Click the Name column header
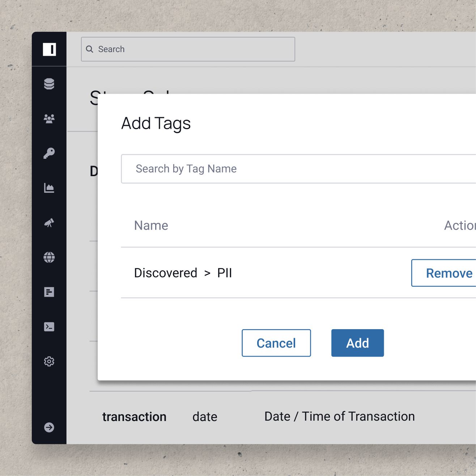 click(151, 226)
